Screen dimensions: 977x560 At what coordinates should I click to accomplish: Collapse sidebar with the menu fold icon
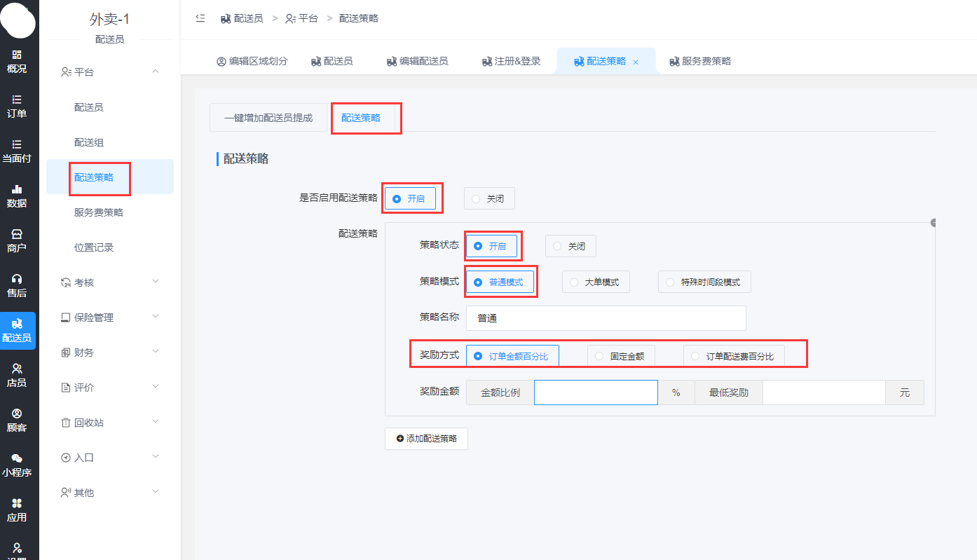click(x=200, y=18)
